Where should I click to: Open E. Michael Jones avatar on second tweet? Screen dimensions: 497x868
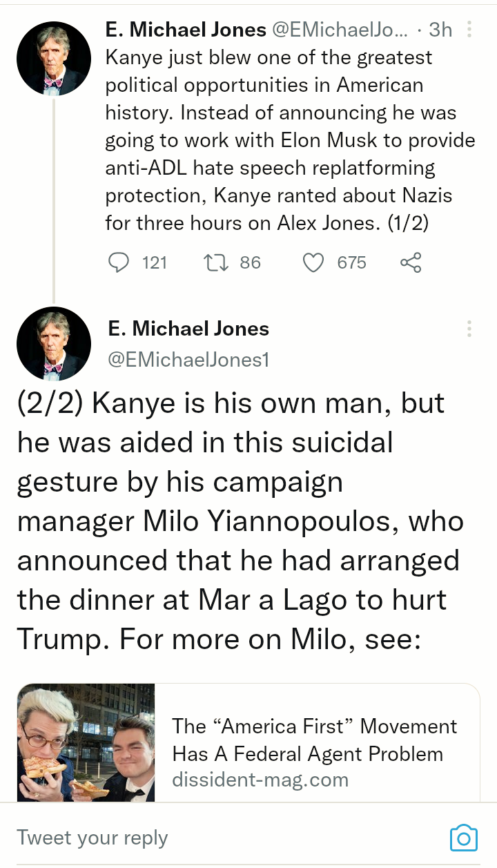(53, 345)
